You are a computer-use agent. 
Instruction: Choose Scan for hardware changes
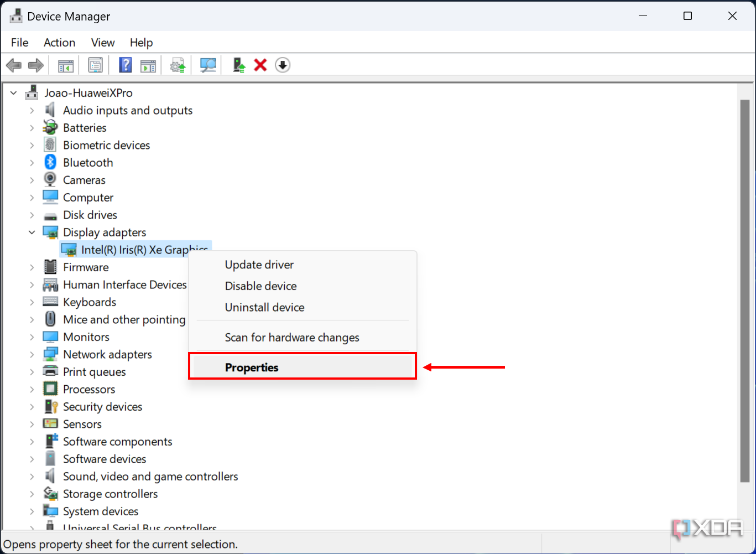303,338
